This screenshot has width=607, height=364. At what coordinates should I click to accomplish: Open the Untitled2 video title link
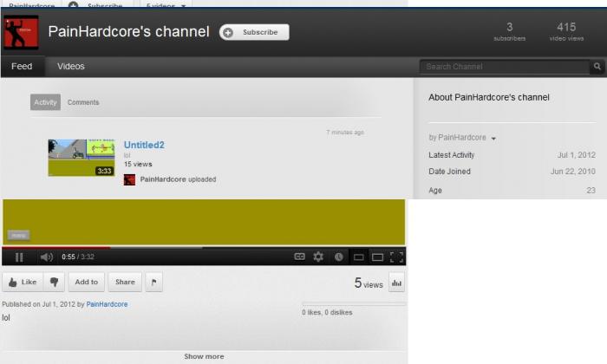coord(144,145)
